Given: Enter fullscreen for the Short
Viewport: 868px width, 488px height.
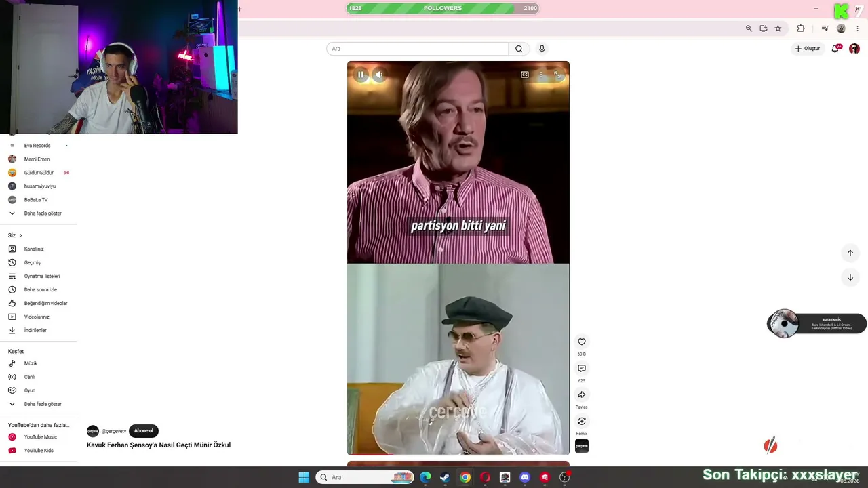Looking at the screenshot, I should (557, 75).
